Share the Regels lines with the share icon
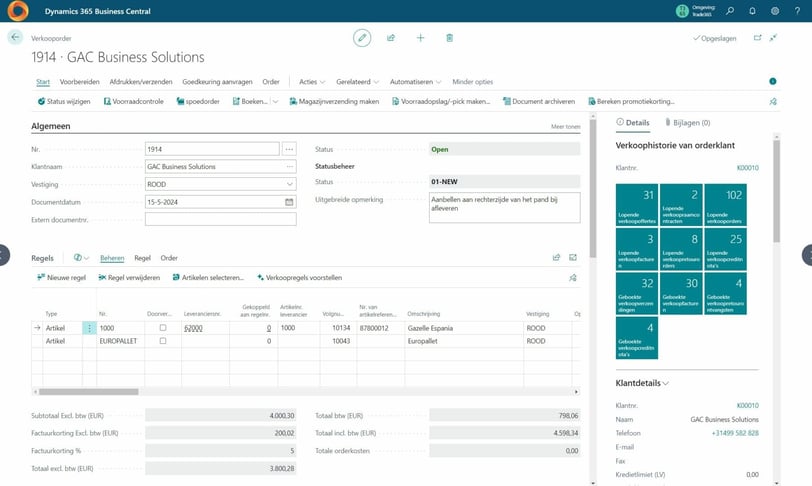The height and width of the screenshot is (486, 812). [556, 258]
